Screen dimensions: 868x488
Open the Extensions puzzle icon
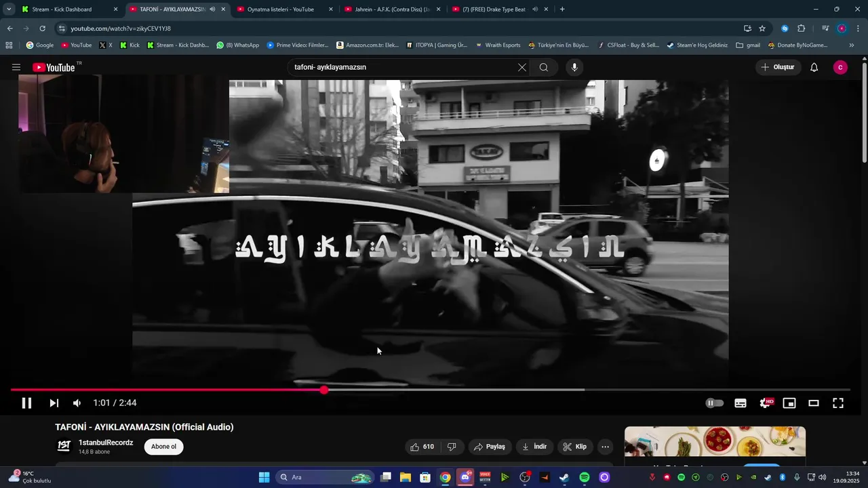coord(801,28)
